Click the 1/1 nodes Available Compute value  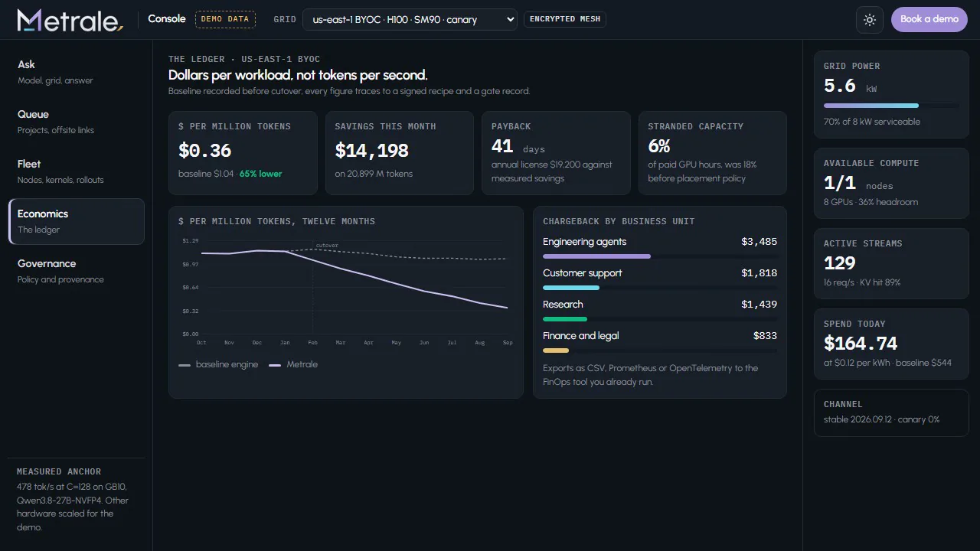click(858, 184)
